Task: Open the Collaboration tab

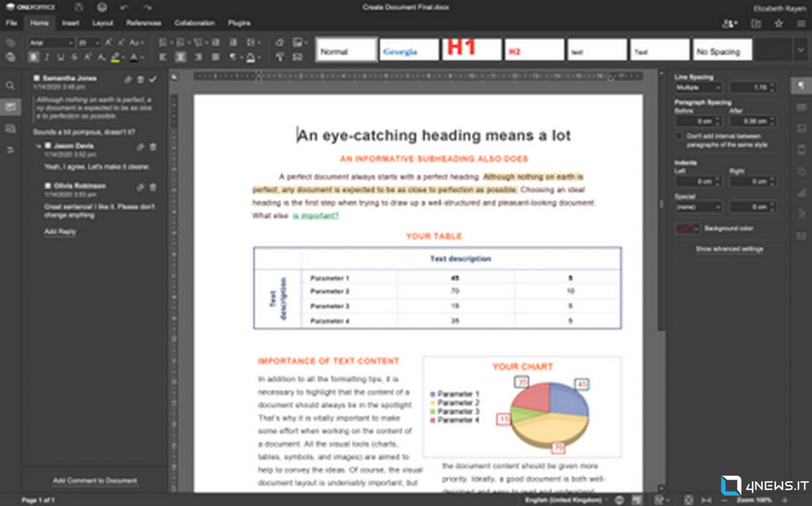Action: coord(195,23)
